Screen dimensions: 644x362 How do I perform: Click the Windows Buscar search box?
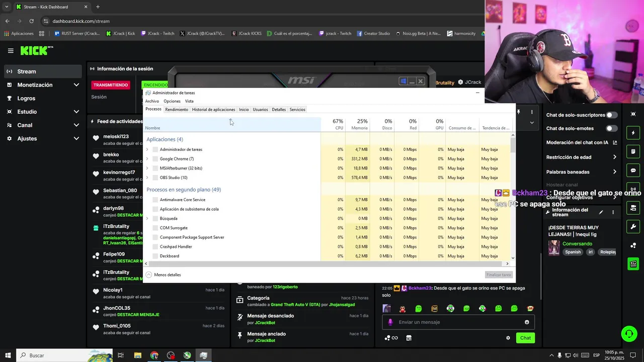click(64, 355)
